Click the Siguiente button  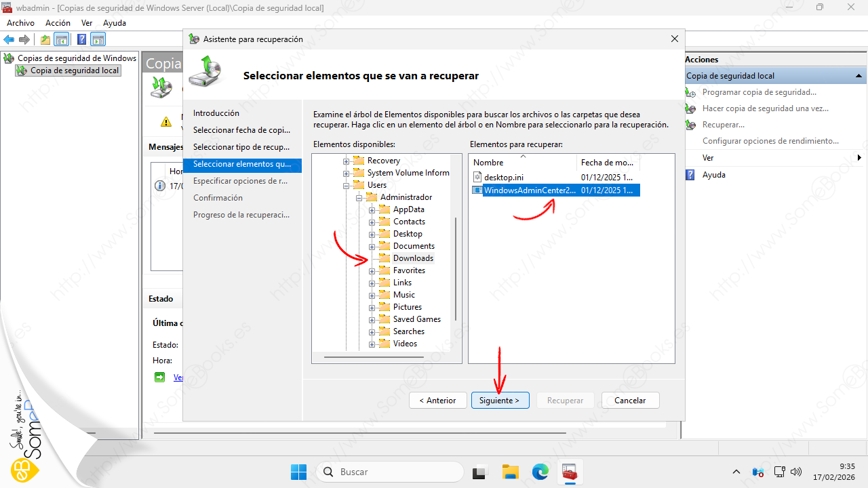(499, 401)
